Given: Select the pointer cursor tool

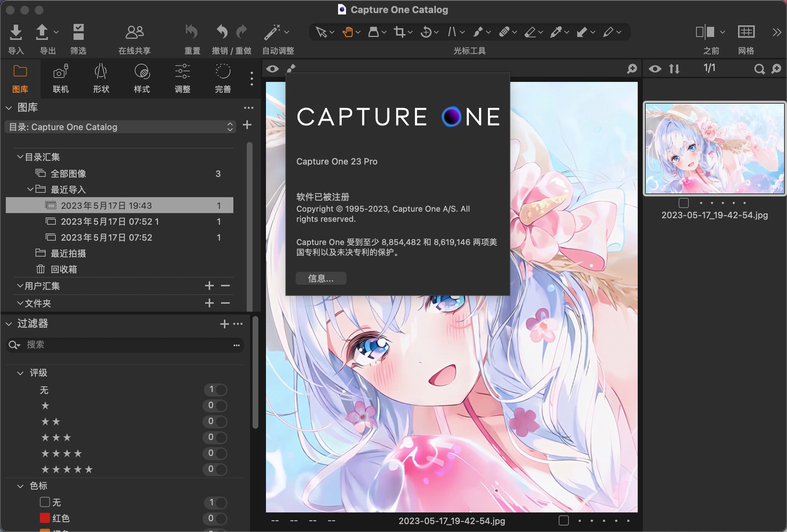Looking at the screenshot, I should (321, 32).
